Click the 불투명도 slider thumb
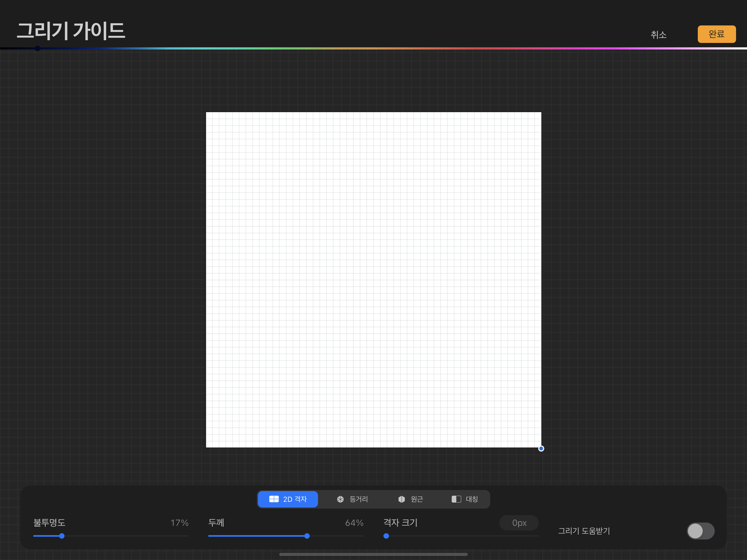This screenshot has width=747, height=560. click(62, 536)
